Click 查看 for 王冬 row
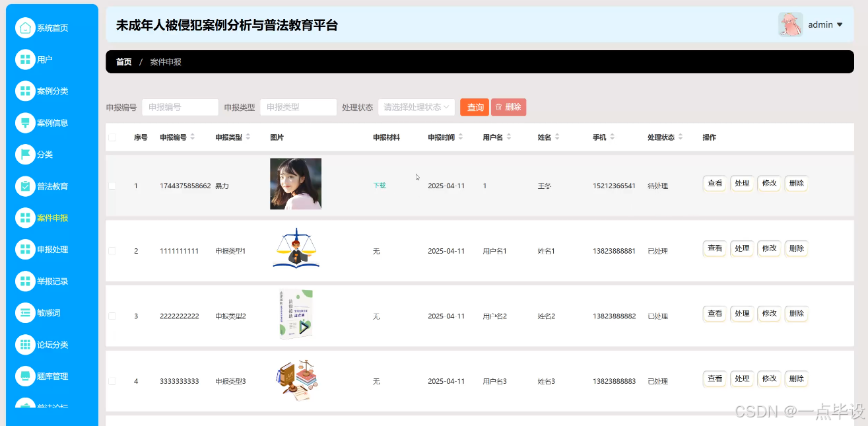 point(715,184)
